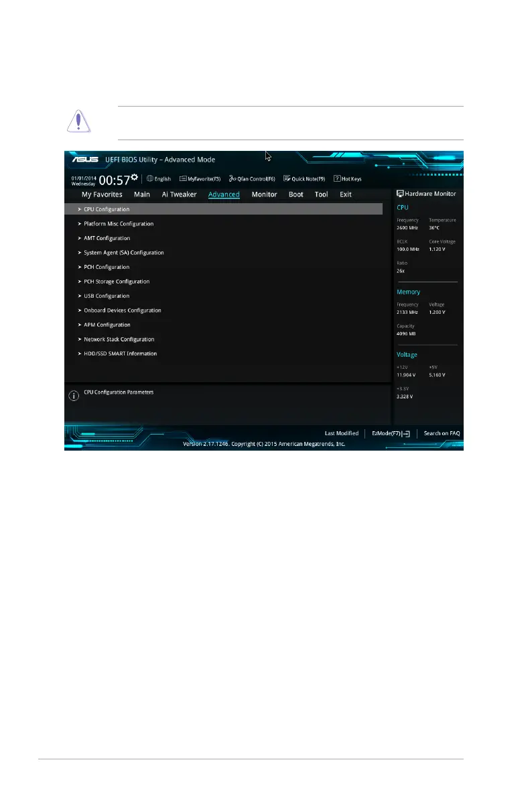532x802 pixels.
Task: Click the settings gear next to the clock
Action: tap(135, 177)
